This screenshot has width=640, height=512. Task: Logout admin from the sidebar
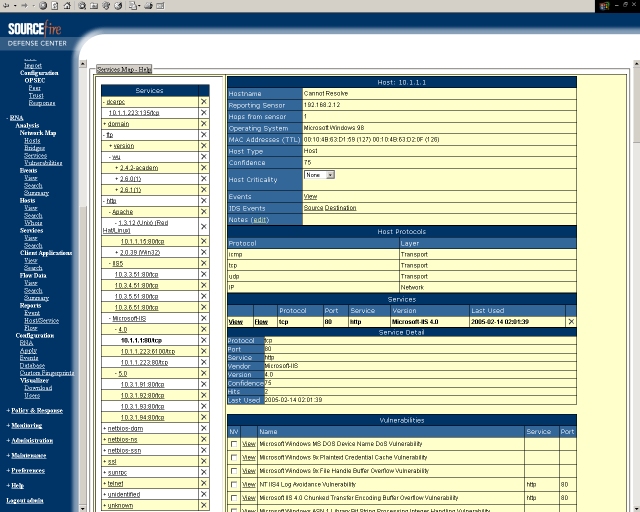25,501
